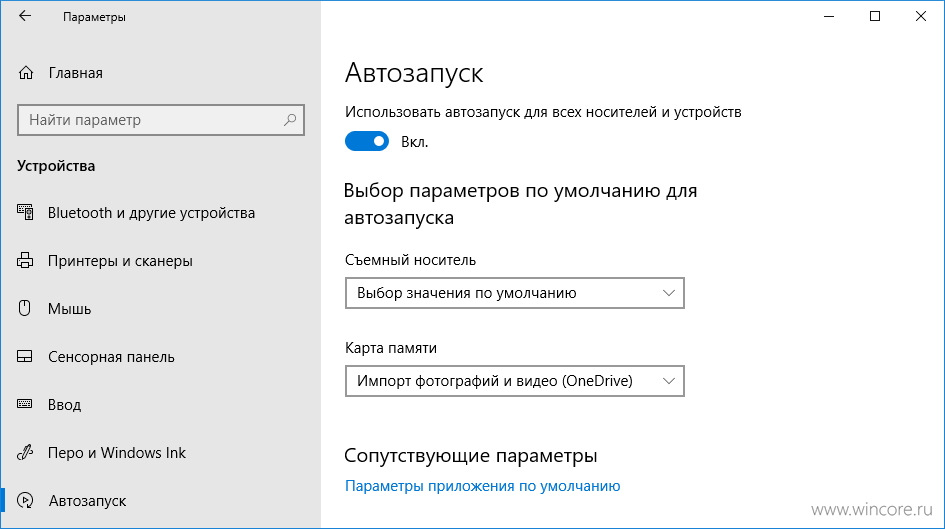Click the touchpad panel icon
This screenshot has height=529, width=945.
coord(25,356)
